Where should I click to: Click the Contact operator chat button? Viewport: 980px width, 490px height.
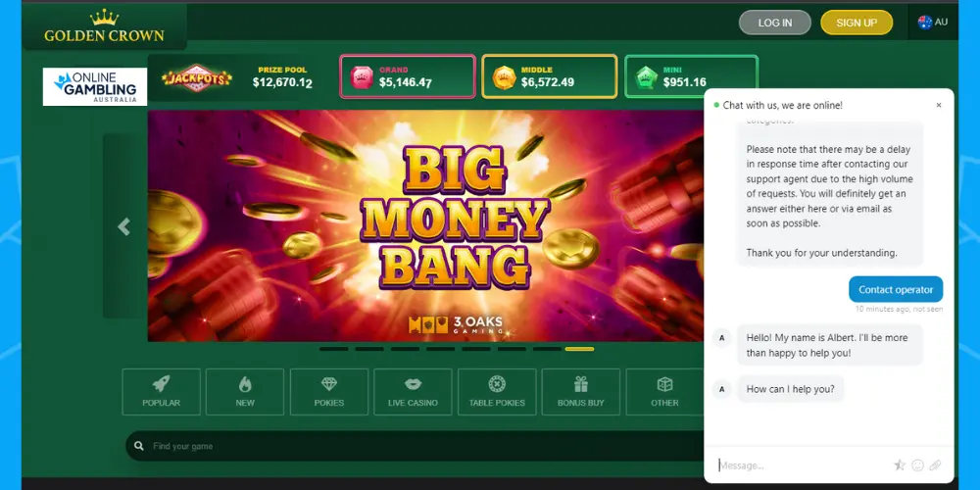pos(896,289)
